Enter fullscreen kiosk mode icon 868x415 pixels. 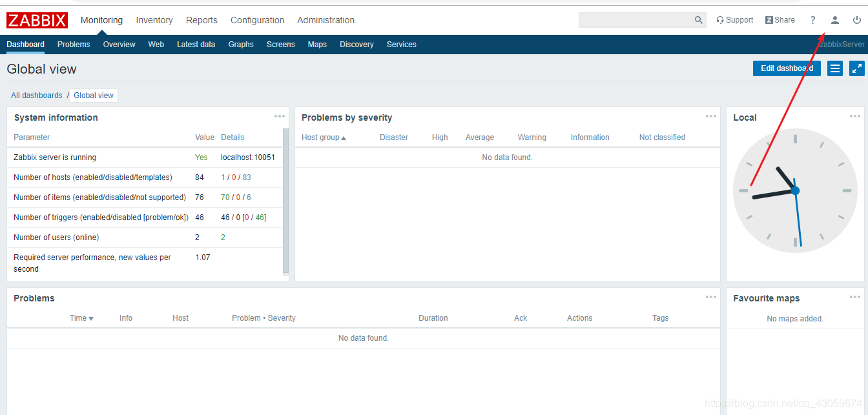[x=856, y=68]
